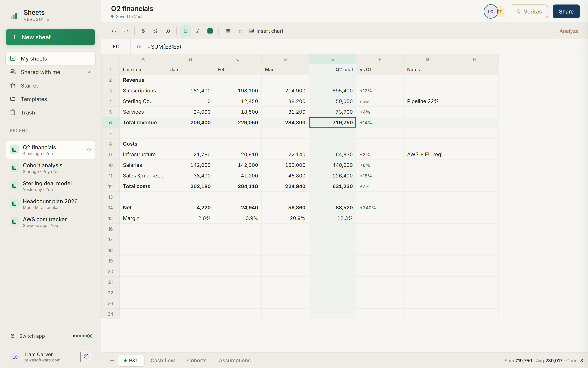Toggle bold formatting button
Viewport: 588px width, 368px height.
click(x=185, y=31)
